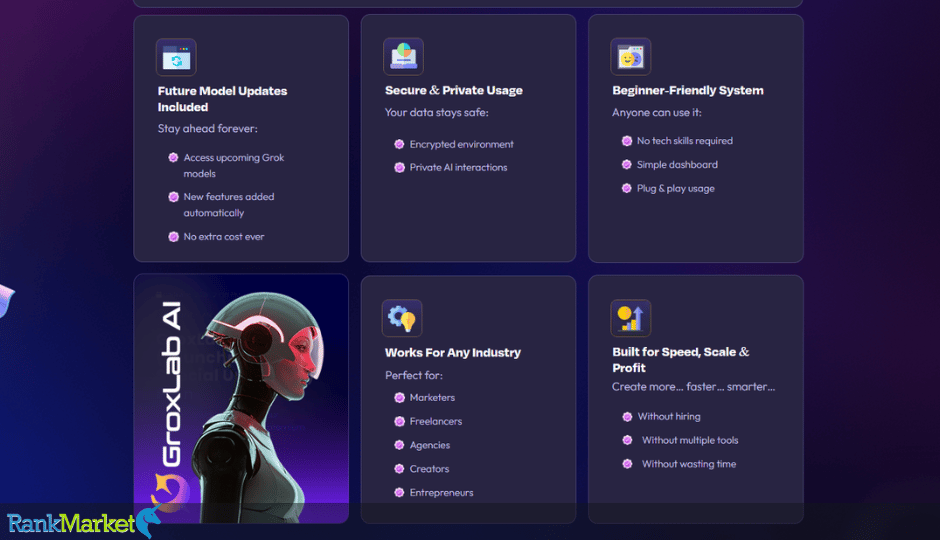The width and height of the screenshot is (940, 540).
Task: Click the Future Model Updates Included heading
Action: pos(222,99)
